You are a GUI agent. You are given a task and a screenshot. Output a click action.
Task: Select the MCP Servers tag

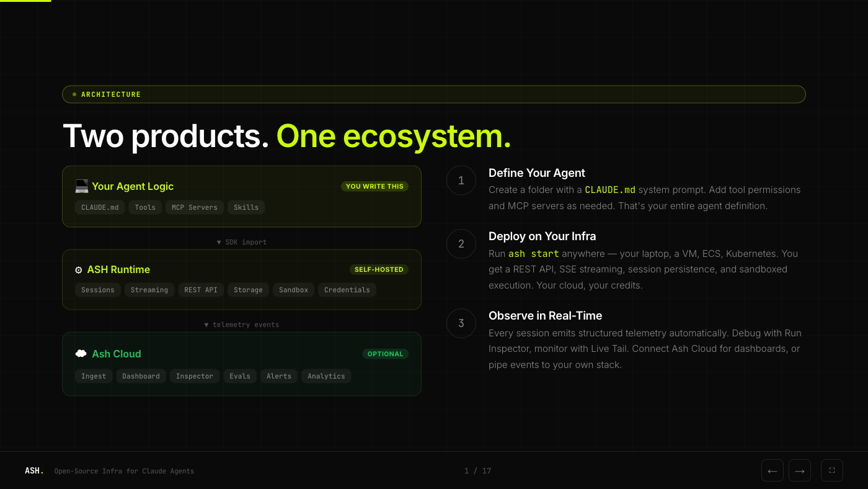tap(194, 207)
